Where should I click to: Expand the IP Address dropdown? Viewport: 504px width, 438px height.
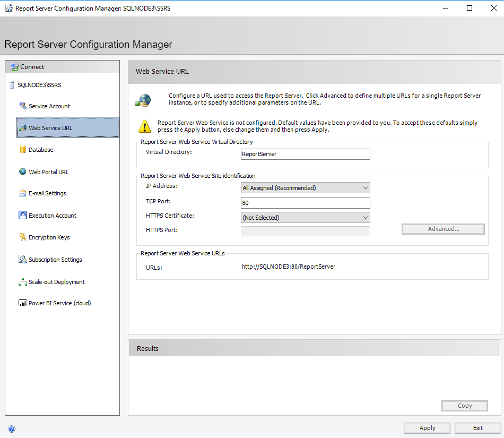click(305, 188)
